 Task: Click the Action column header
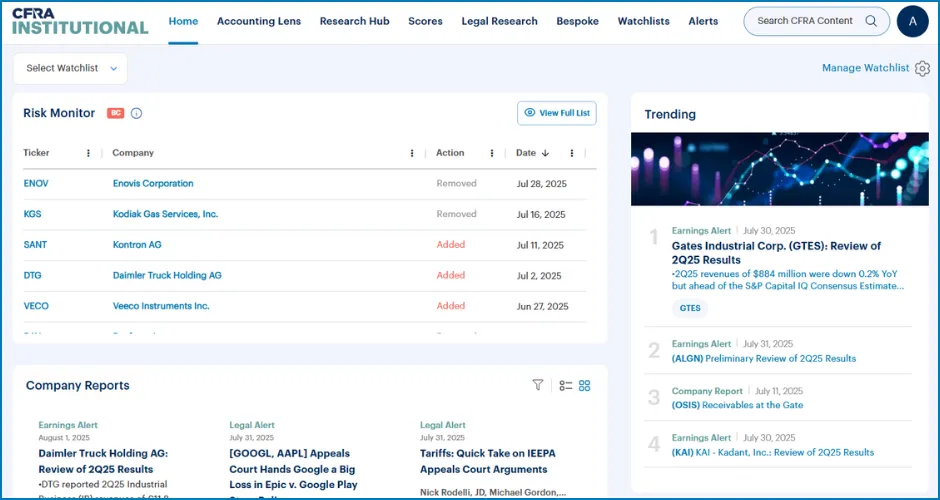(450, 153)
